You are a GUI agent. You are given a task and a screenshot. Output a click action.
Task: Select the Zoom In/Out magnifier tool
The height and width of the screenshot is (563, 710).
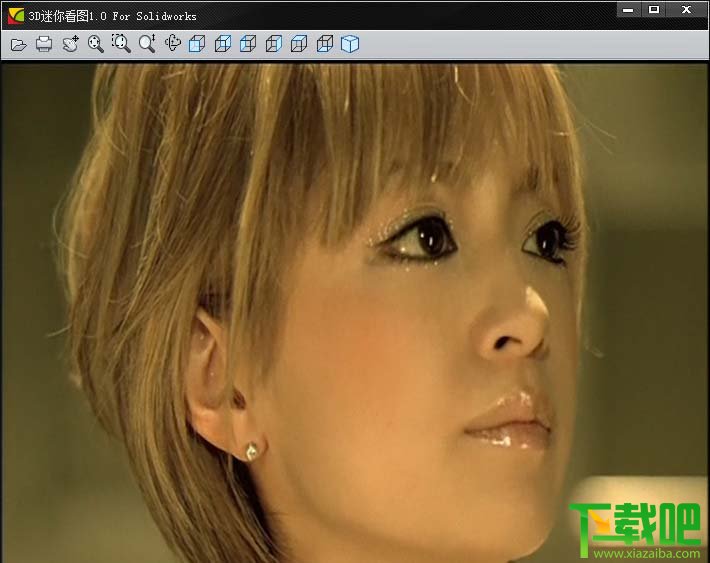point(147,43)
